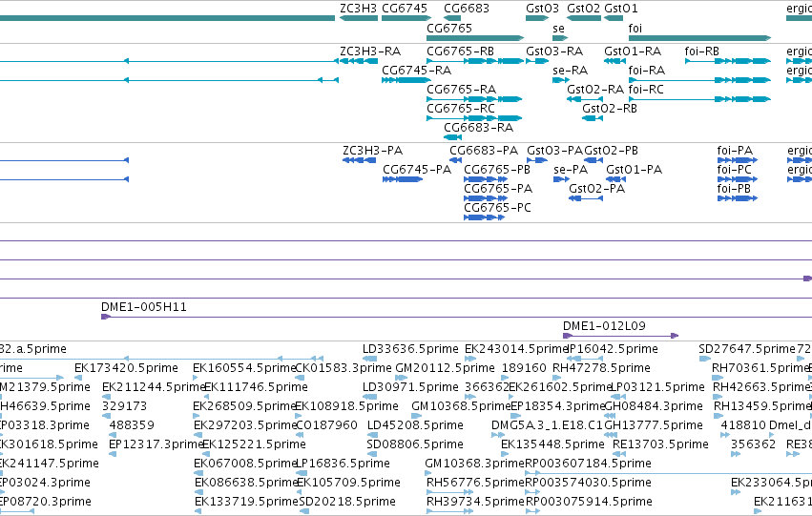
Task: Click the foi-PA CDS label
Action: [735, 151]
